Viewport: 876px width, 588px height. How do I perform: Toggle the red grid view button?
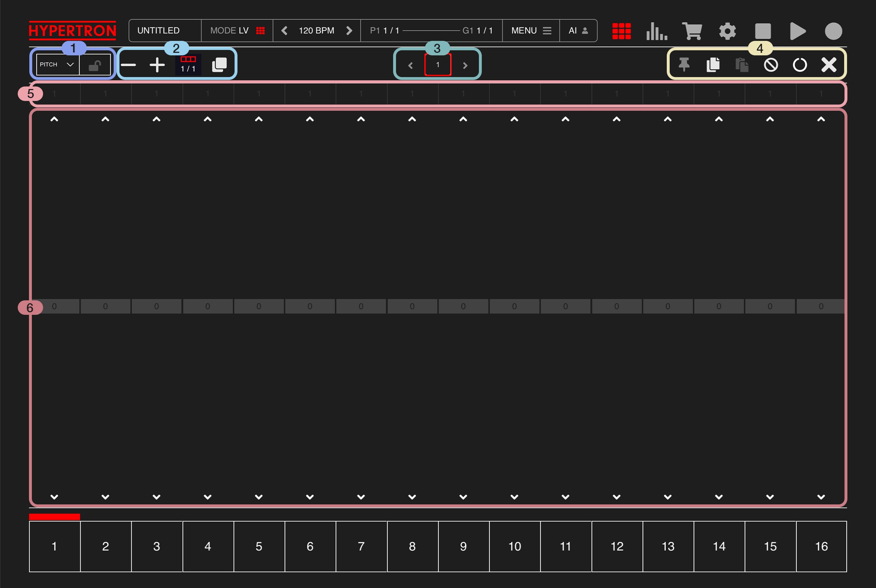click(x=621, y=31)
